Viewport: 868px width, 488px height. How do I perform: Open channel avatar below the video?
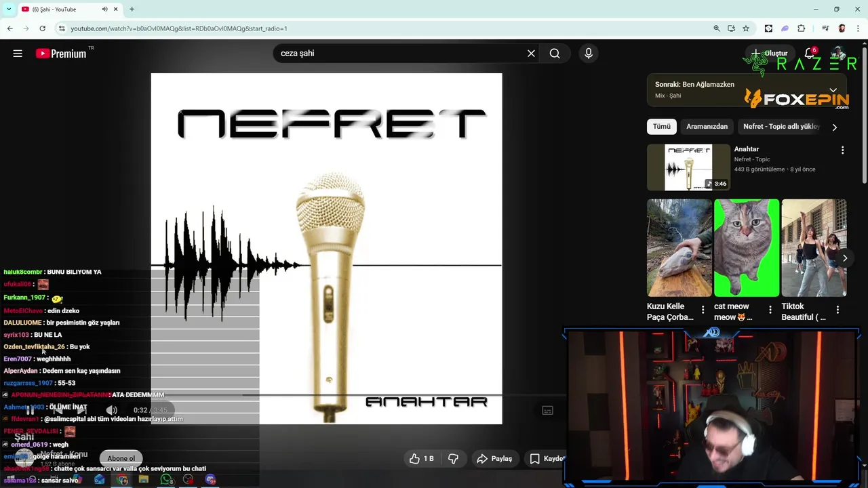24,458
